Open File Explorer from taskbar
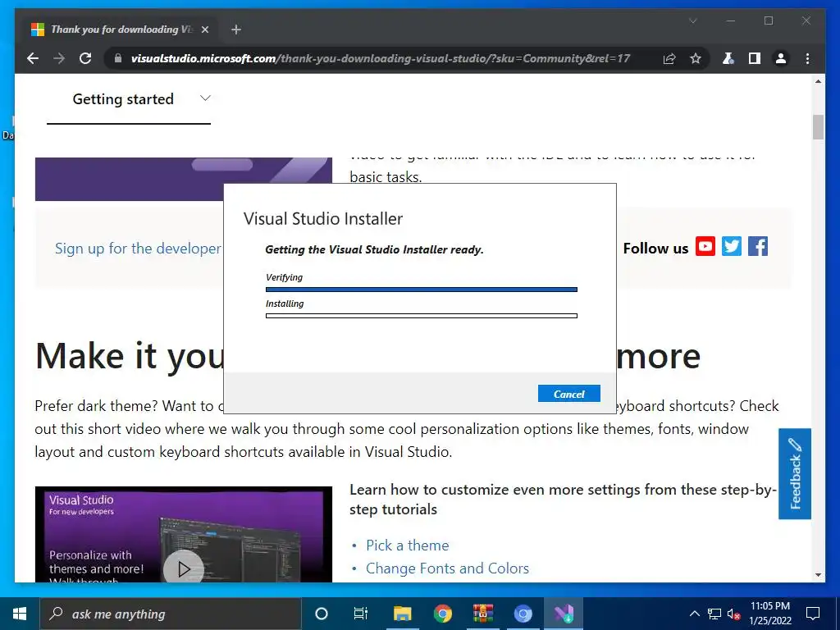The image size is (840, 630). tap(402, 614)
